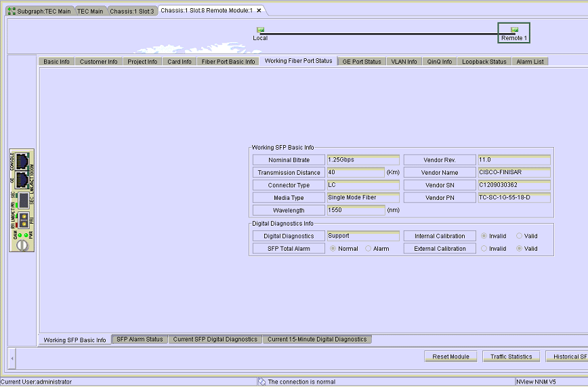Click the Internal Calibration label
The image size is (588, 387).
pos(440,236)
